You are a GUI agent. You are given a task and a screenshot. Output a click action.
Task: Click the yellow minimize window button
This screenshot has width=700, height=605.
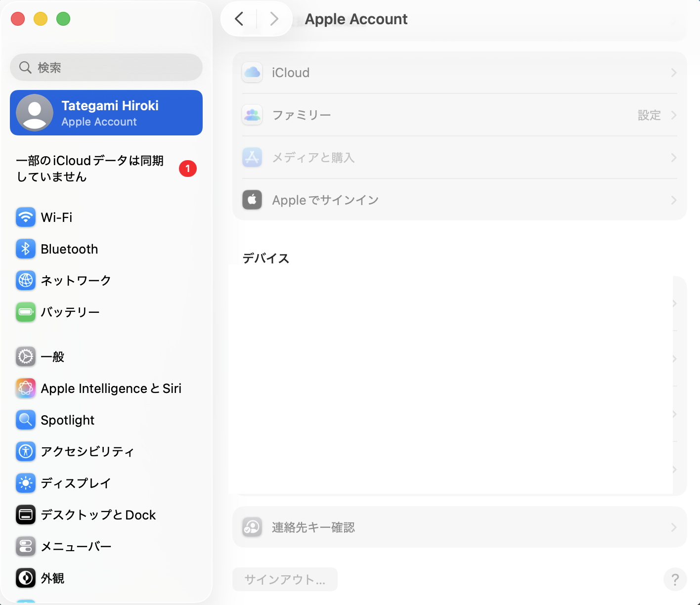click(41, 19)
